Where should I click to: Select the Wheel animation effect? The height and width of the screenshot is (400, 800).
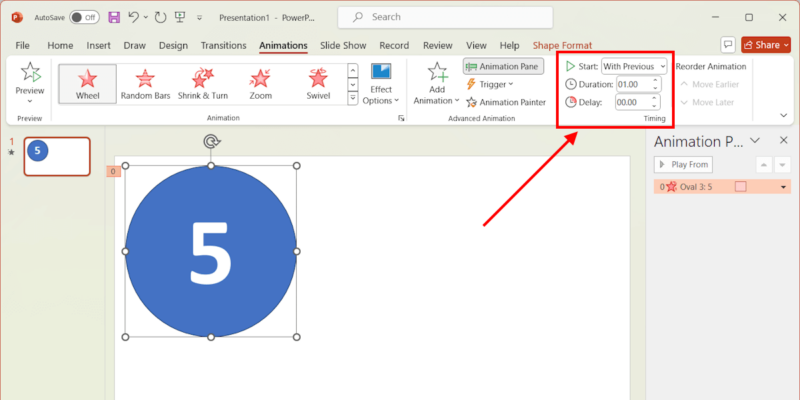88,84
